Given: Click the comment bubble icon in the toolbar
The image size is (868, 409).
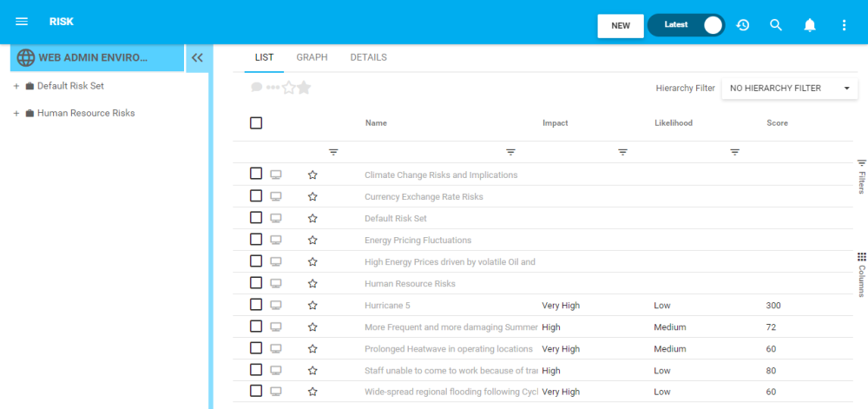Looking at the screenshot, I should point(256,88).
